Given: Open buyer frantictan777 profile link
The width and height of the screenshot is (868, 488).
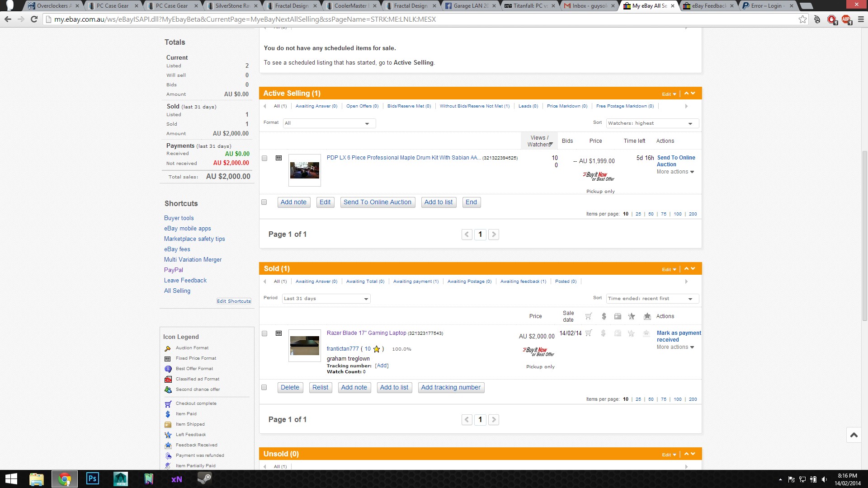Looking at the screenshot, I should [x=343, y=349].
